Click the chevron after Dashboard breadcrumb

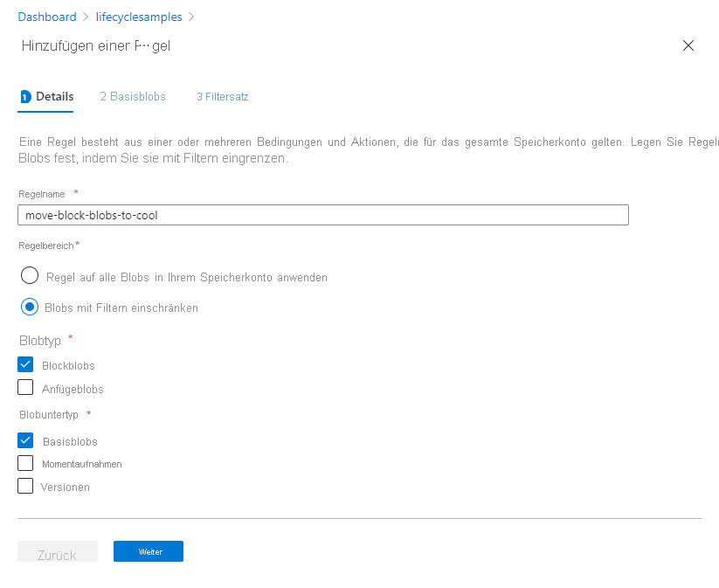83,17
